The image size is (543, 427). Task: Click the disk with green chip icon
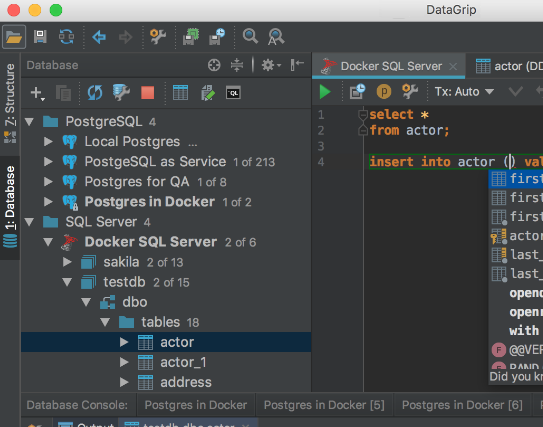pos(191,37)
